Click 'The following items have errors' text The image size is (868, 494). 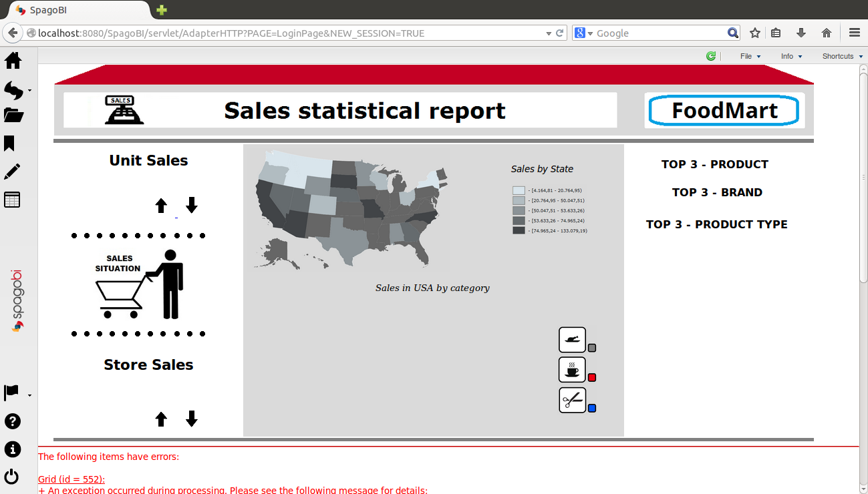[109, 457]
